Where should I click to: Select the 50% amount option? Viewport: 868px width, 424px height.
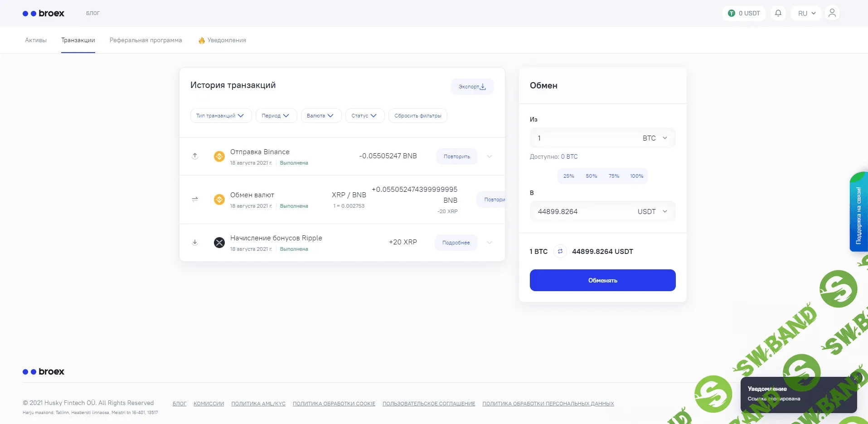point(591,176)
